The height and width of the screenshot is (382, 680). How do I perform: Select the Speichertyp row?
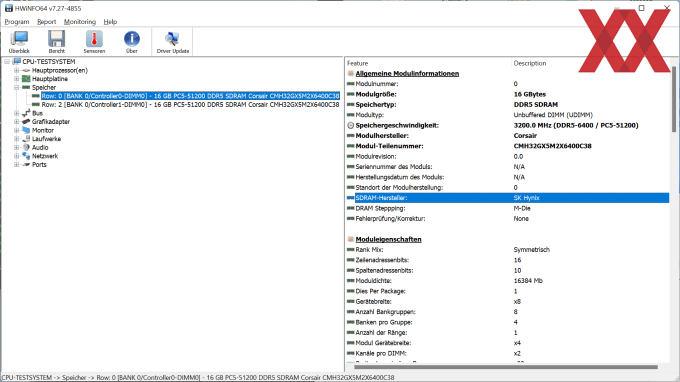point(508,104)
